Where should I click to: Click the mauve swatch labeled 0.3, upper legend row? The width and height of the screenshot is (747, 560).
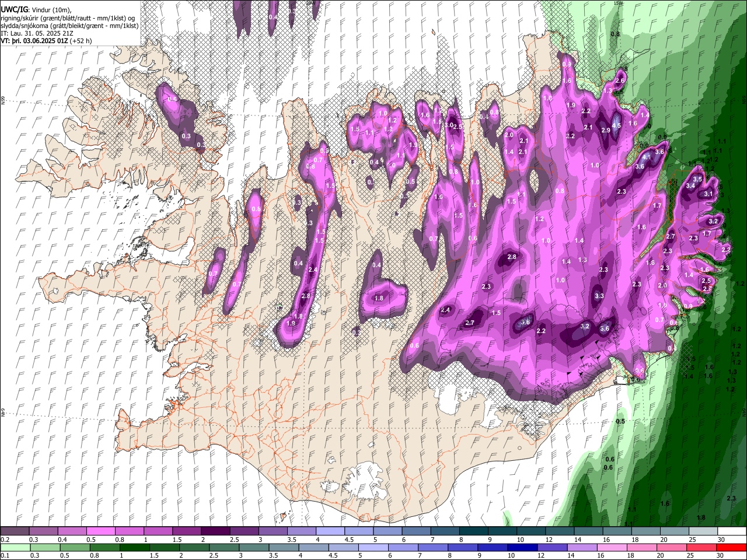pos(43,531)
